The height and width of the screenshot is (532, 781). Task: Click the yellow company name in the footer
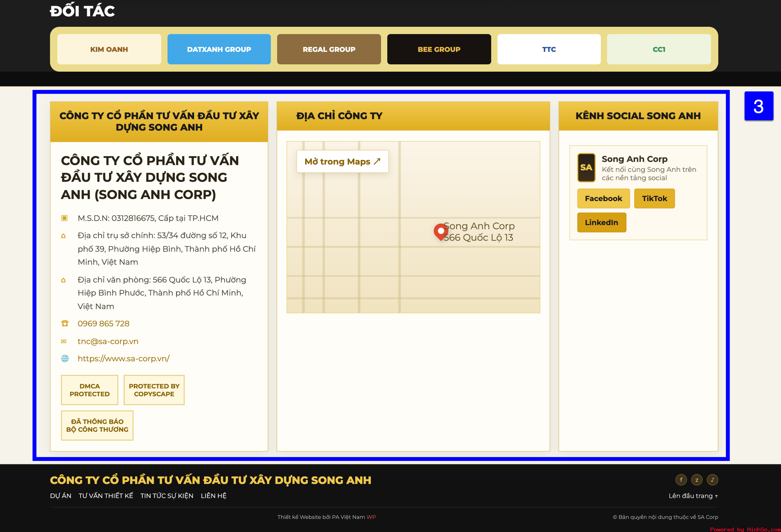pyautogui.click(x=211, y=480)
